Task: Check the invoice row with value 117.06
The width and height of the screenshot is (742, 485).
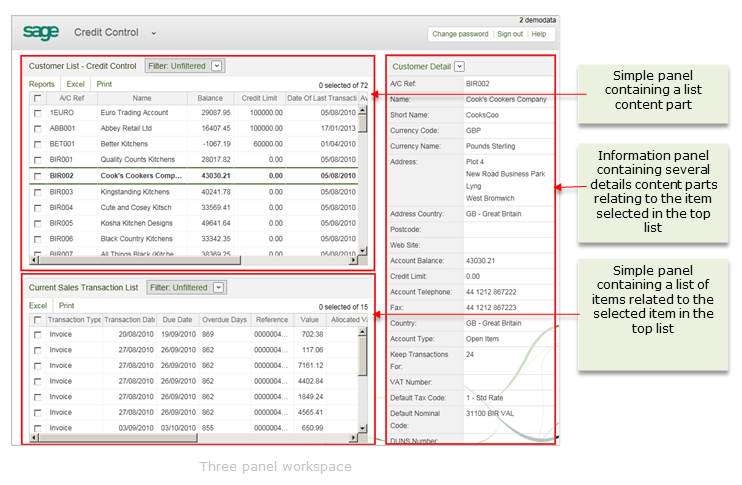Action: tap(37, 350)
